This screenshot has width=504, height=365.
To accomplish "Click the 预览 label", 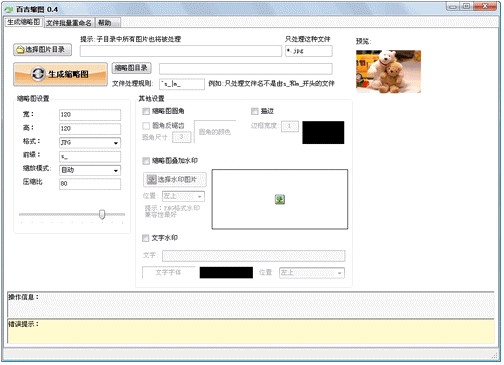I will tap(363, 41).
